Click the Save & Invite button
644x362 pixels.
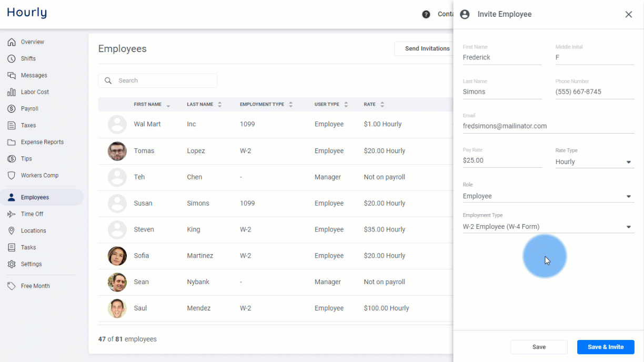tap(606, 347)
